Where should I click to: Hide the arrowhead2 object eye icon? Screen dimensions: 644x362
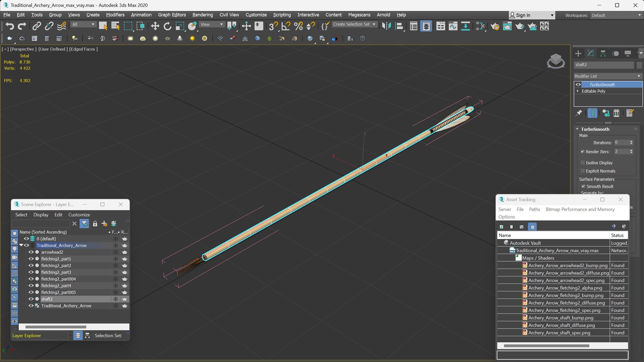(31, 252)
